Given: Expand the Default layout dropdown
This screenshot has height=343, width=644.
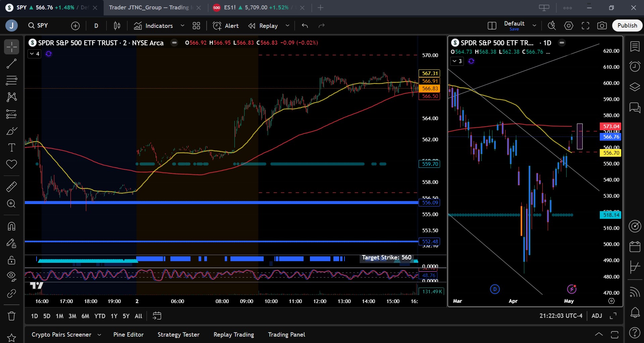Looking at the screenshot, I should (x=534, y=26).
